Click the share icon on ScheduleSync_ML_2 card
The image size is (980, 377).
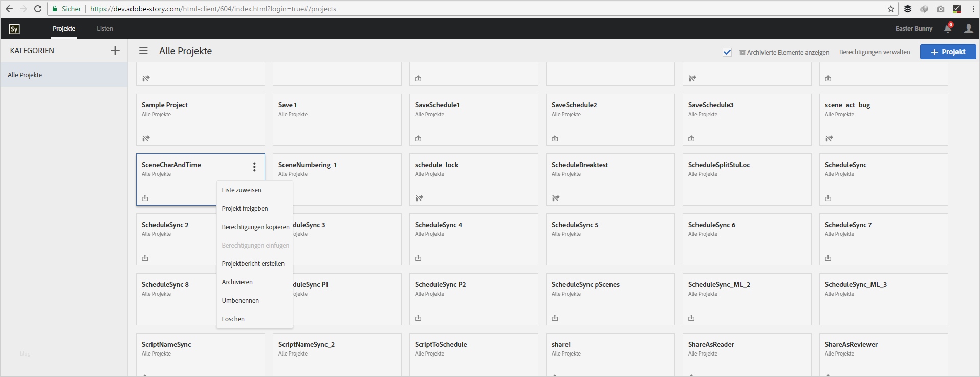(x=691, y=318)
